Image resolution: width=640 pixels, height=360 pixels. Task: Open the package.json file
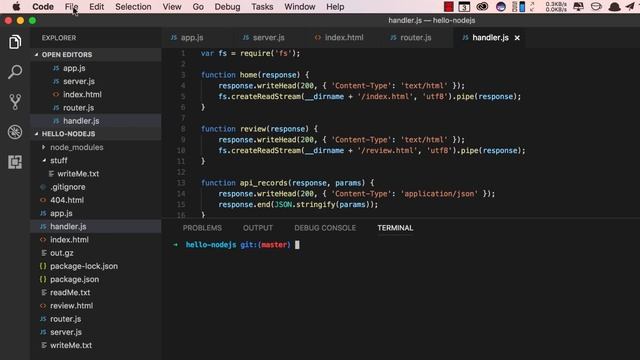pyautogui.click(x=96, y=279)
